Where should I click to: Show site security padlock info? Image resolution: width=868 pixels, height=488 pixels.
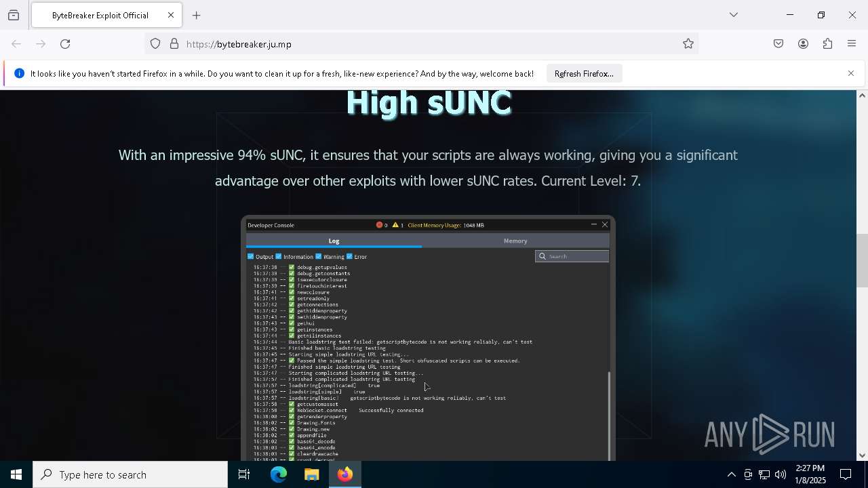[x=174, y=44]
